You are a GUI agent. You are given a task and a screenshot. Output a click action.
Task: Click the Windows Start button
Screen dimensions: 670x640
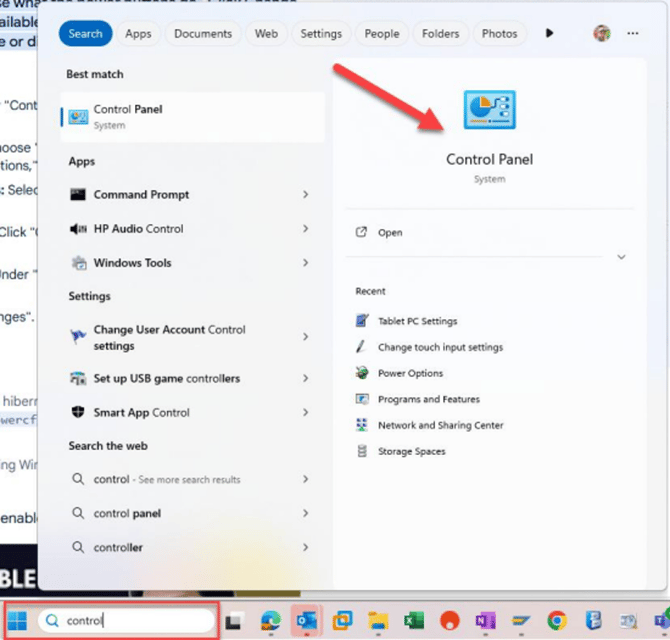click(18, 620)
